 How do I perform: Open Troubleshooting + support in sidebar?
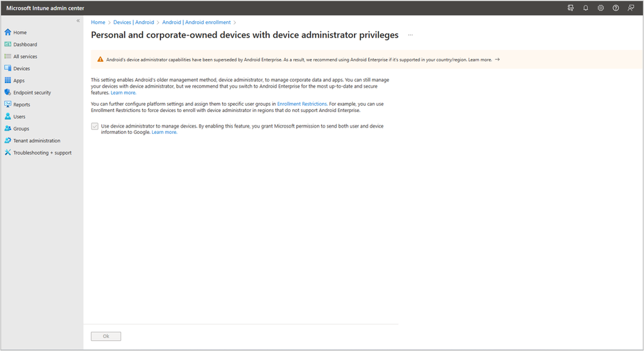click(43, 153)
